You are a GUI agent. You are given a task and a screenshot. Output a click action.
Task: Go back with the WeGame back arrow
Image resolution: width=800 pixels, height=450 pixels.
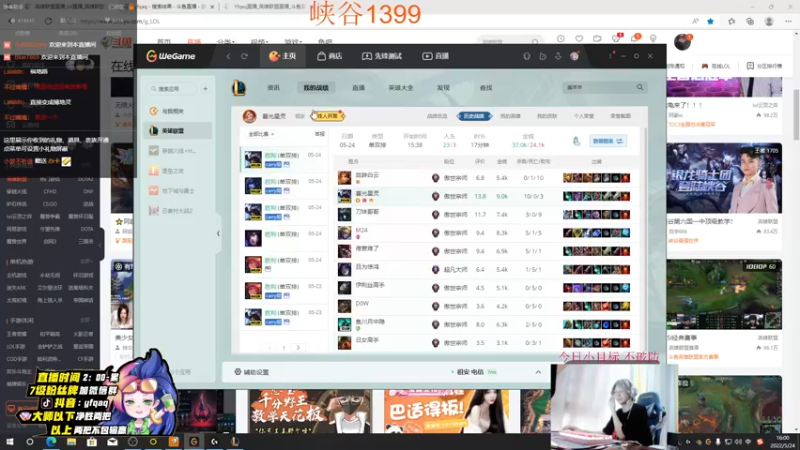point(229,56)
